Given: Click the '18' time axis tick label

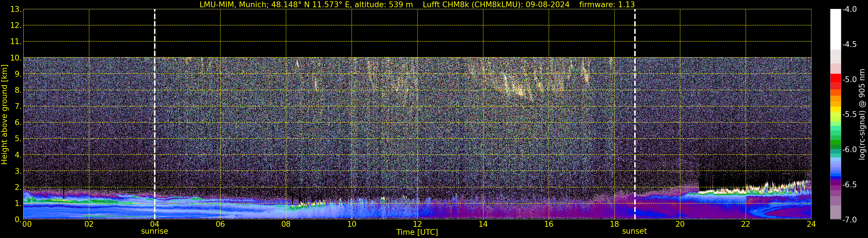Looking at the screenshot, I should [x=614, y=224].
